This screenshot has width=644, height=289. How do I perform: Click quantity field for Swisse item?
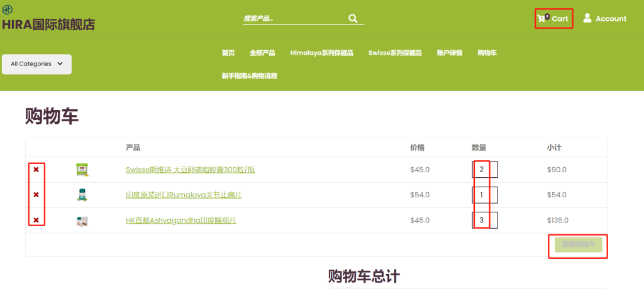[x=485, y=170]
